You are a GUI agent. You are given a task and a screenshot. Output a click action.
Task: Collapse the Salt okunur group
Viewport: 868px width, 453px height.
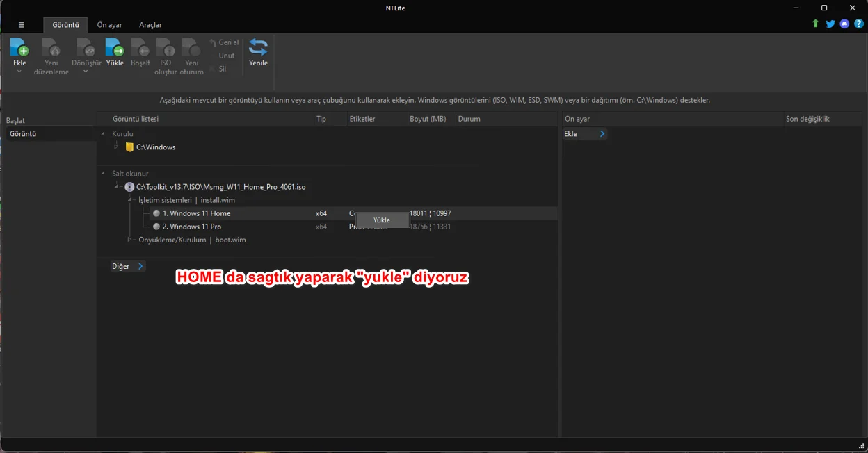pyautogui.click(x=104, y=174)
